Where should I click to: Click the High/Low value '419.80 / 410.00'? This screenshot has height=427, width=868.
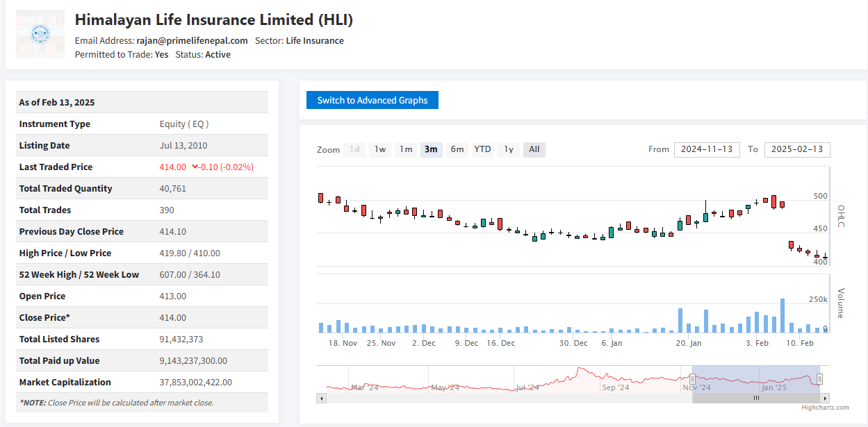(190, 253)
